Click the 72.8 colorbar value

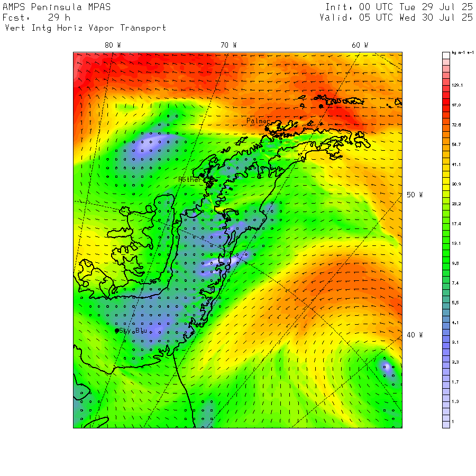click(x=456, y=125)
